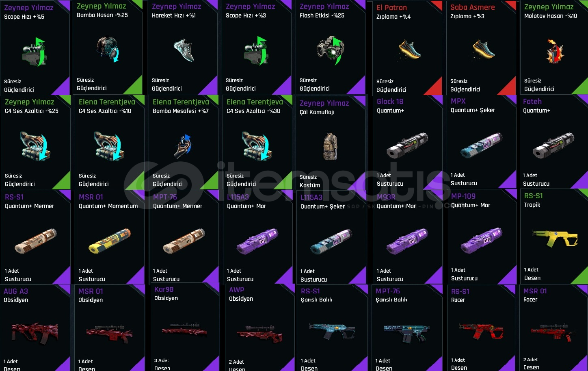Screen dimensions: 588x371
Task: Click the AUG A3 Obsidyen skin
Action: tap(35, 332)
